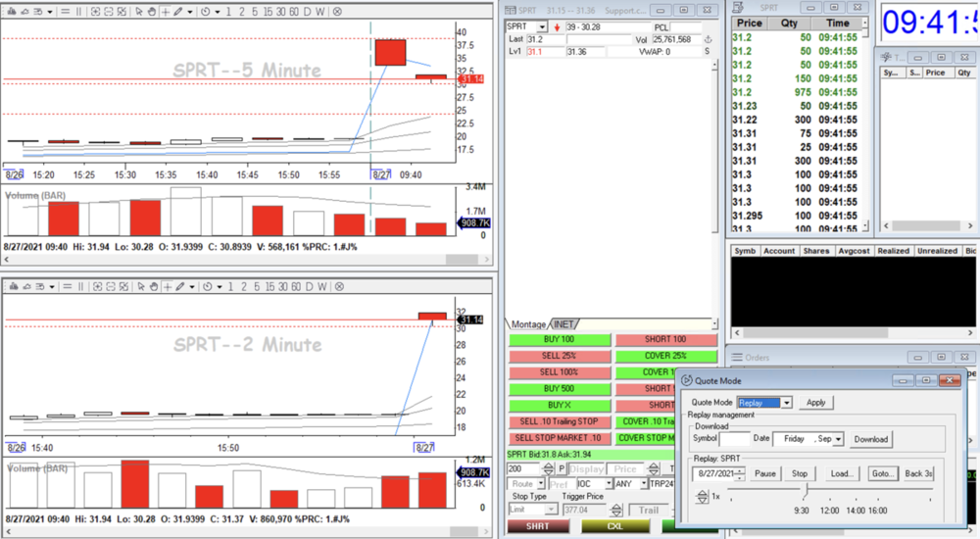980x539 pixels.
Task: Click zoom in icon in 5 Minute chart toolbar
Action: [x=95, y=11]
